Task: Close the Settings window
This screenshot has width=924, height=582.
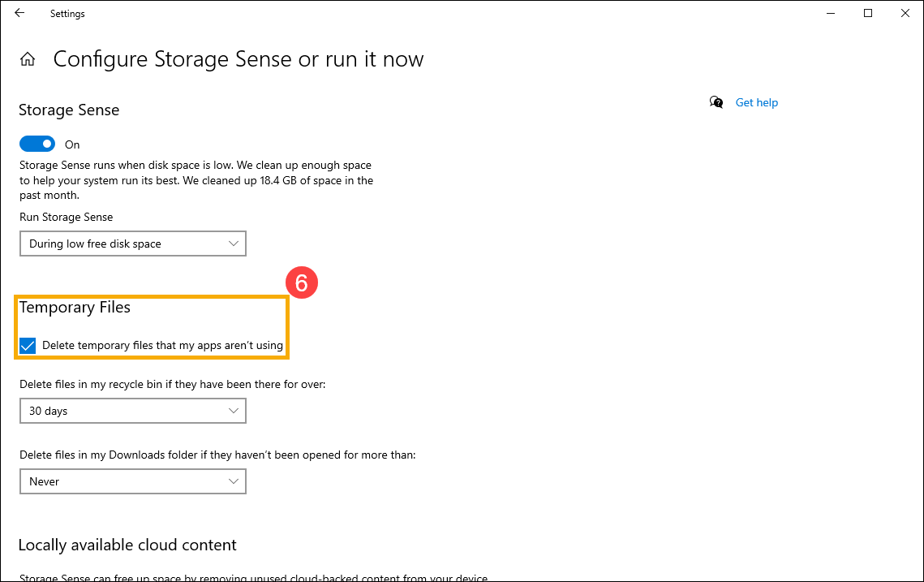Action: [905, 13]
